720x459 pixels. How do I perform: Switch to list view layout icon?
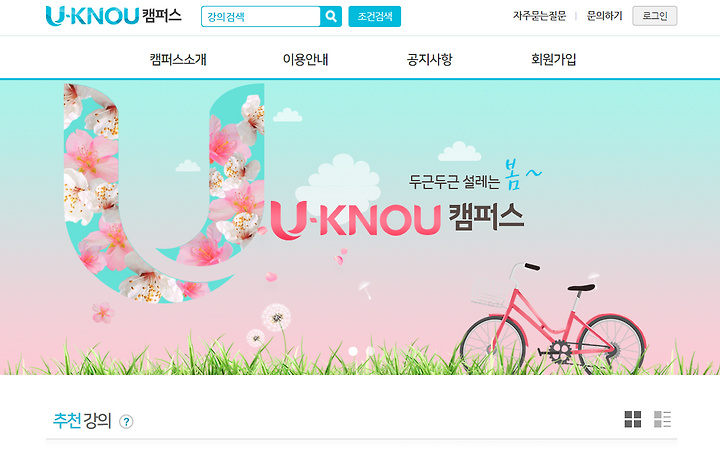click(663, 419)
